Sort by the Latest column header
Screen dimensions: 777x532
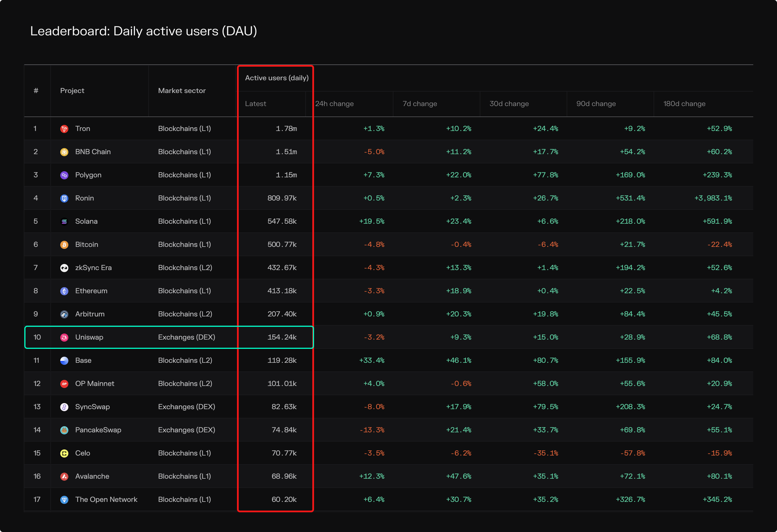pyautogui.click(x=255, y=103)
